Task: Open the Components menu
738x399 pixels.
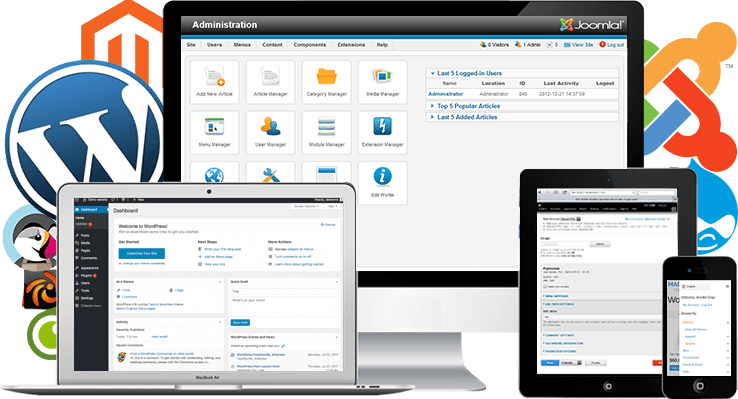Action: [x=310, y=45]
